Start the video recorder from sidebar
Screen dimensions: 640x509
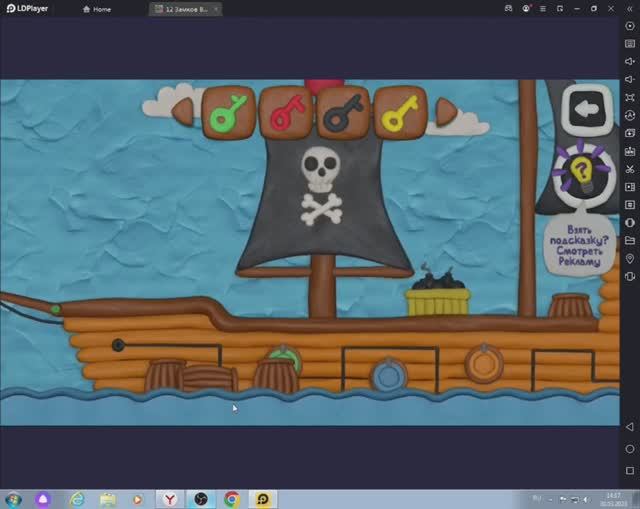630,187
